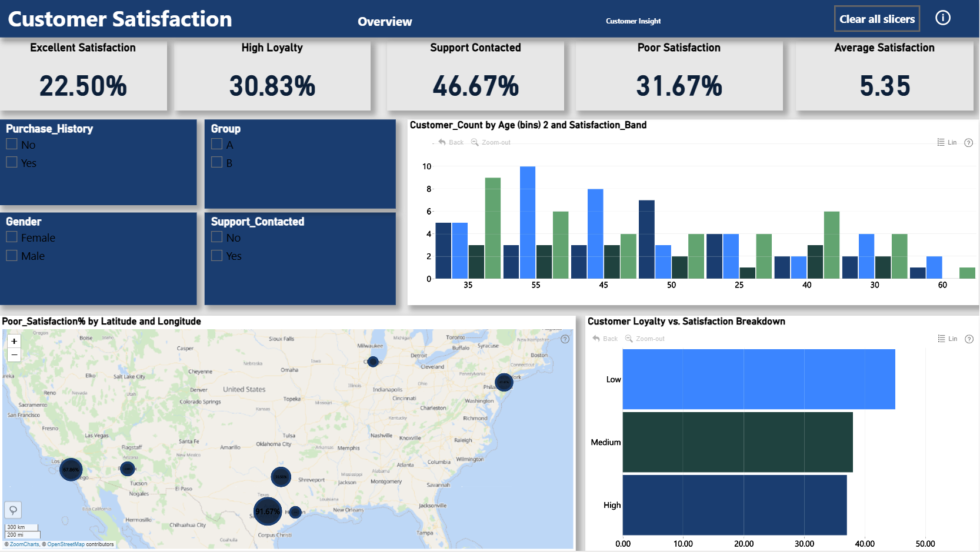The height and width of the screenshot is (552, 980).
Task: Open the info icon in the header
Action: click(x=943, y=18)
